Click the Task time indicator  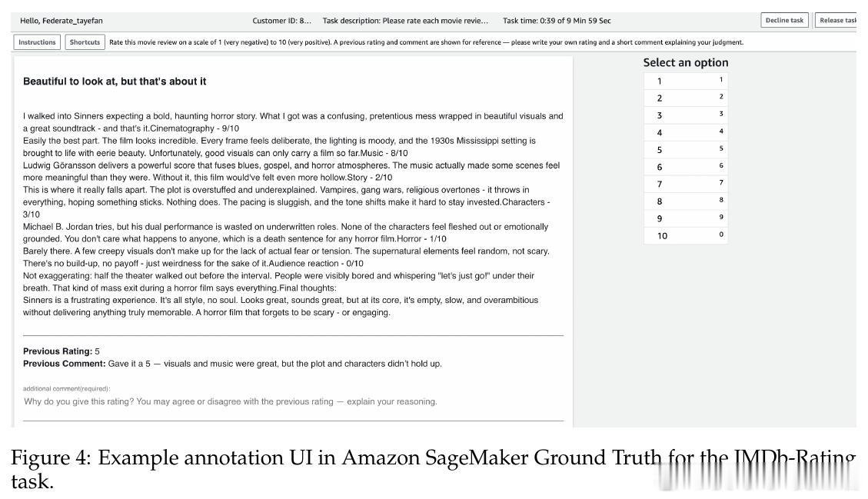557,21
